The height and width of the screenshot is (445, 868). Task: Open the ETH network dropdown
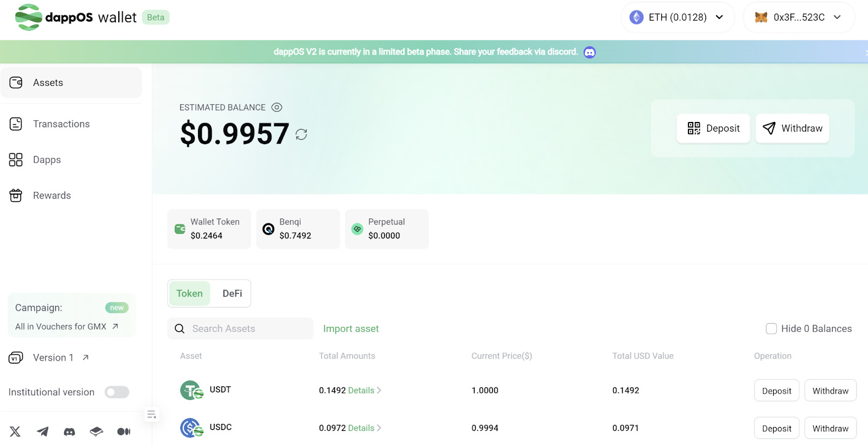point(678,17)
